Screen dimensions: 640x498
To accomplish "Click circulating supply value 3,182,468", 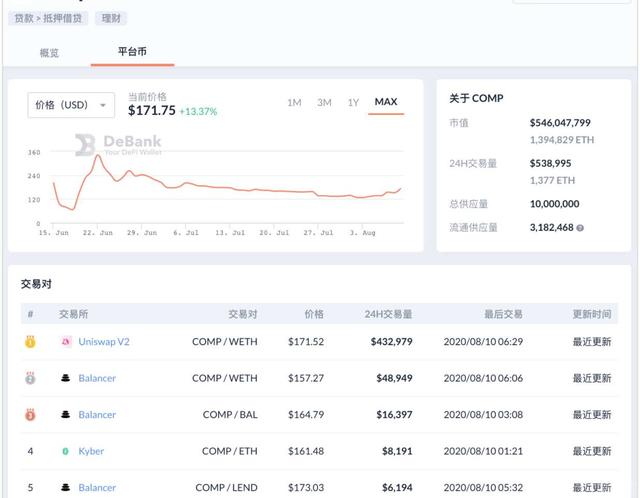I will [551, 227].
